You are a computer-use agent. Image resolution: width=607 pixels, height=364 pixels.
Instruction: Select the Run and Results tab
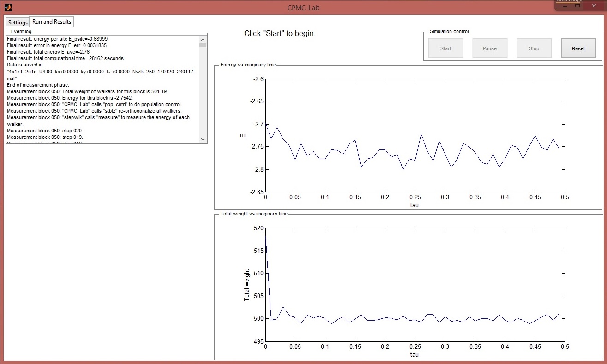(52, 22)
